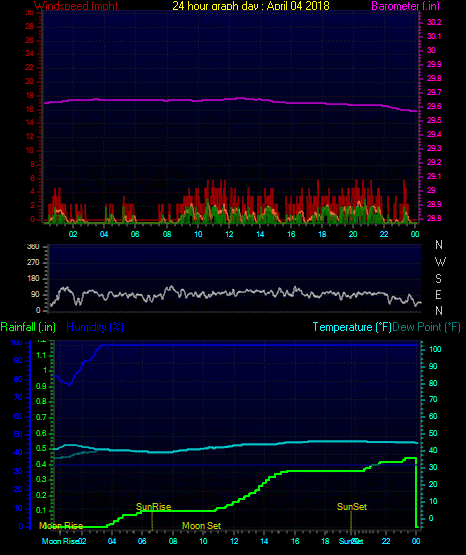Click the Moon Set marker label
Screen dimensions: 466x555
201,526
